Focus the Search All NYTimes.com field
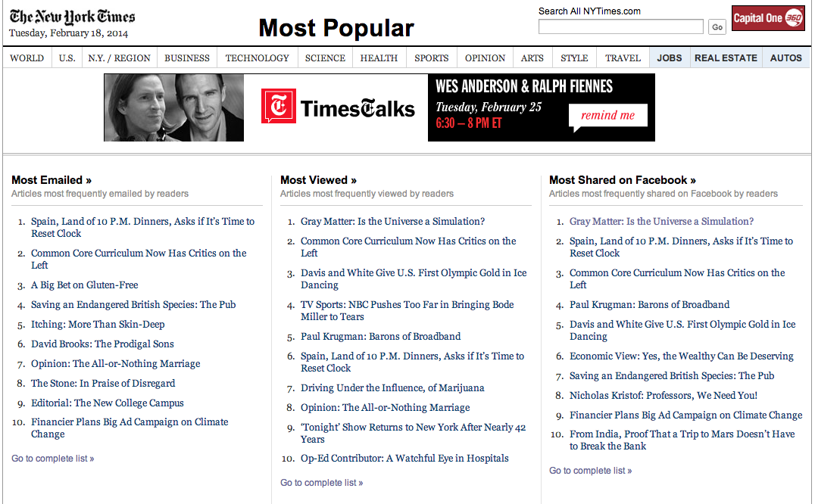Image resolution: width=815 pixels, height=504 pixels. [620, 26]
